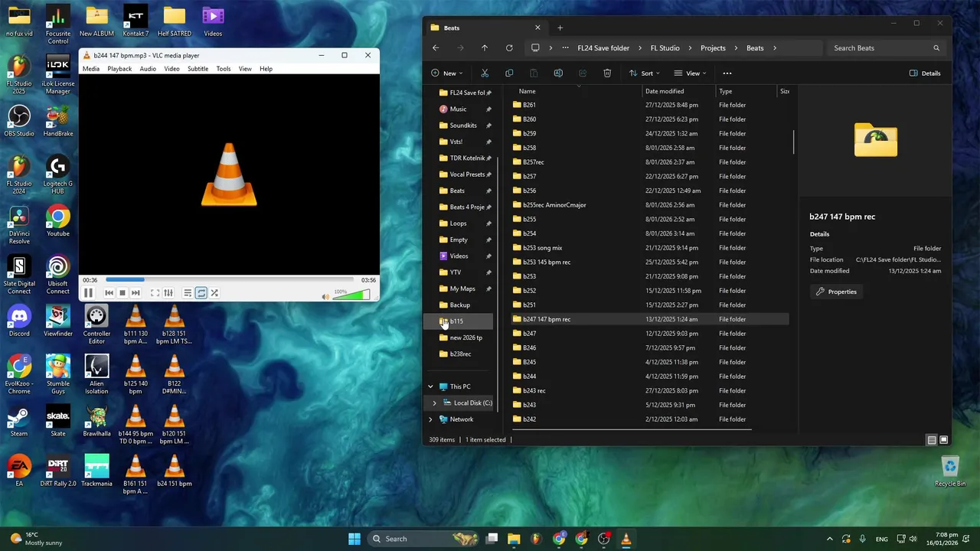Stop playback in VLC
The image size is (980, 551).
122,293
